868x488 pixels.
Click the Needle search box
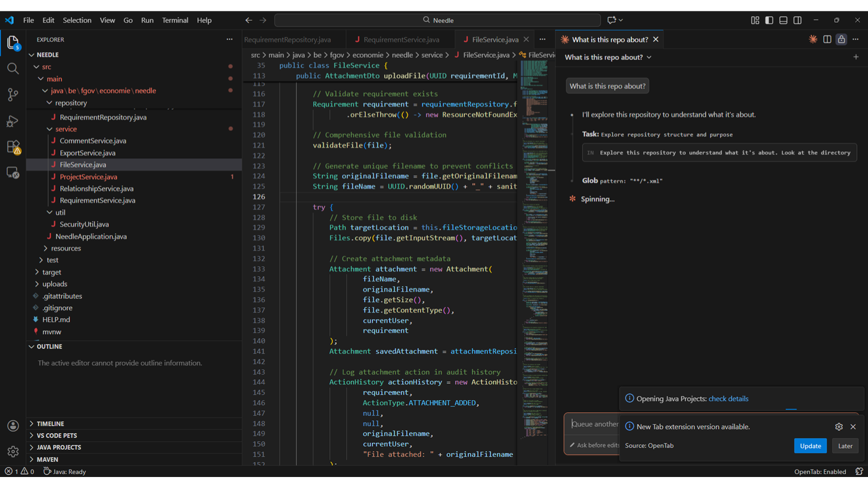point(437,20)
